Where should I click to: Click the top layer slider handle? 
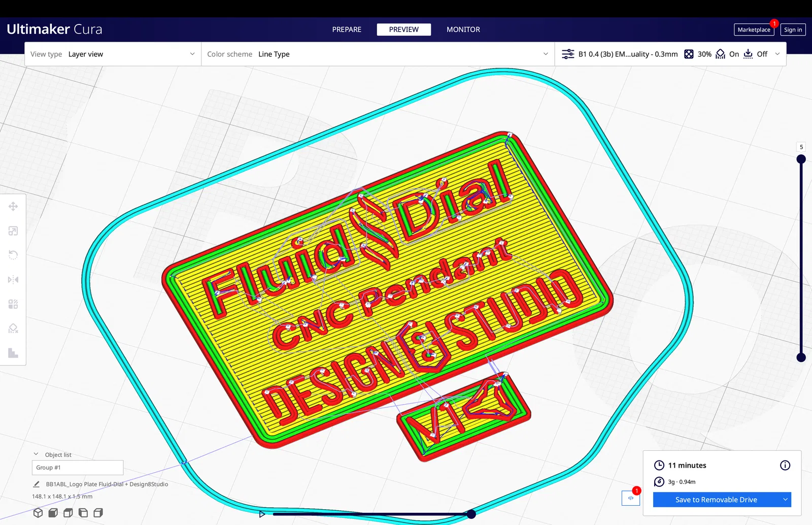[801, 159]
